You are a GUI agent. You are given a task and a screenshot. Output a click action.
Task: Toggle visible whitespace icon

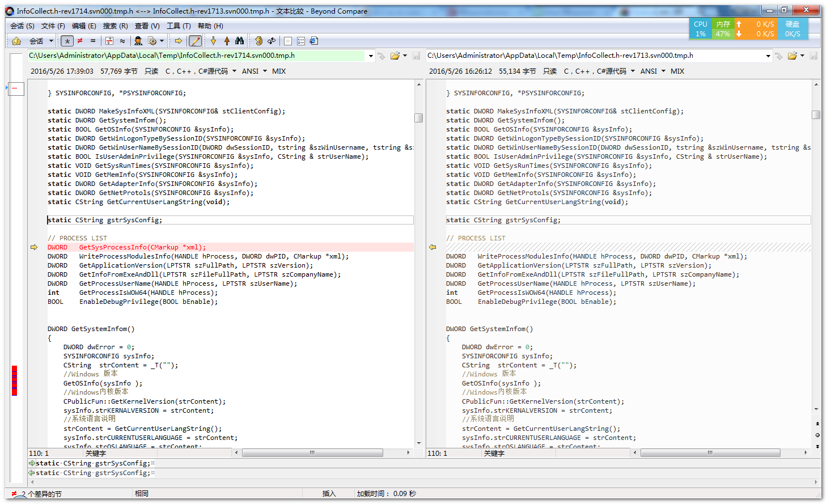(x=288, y=41)
